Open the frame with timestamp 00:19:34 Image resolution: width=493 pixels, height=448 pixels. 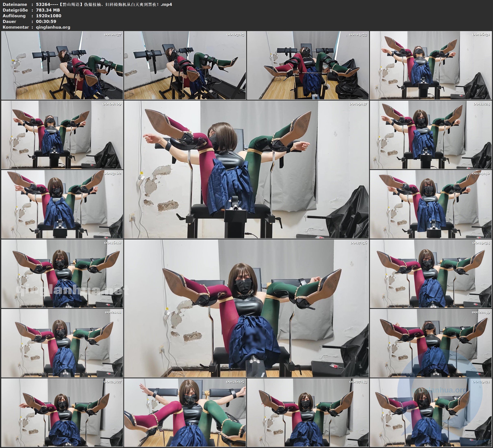pyautogui.click(x=431, y=274)
